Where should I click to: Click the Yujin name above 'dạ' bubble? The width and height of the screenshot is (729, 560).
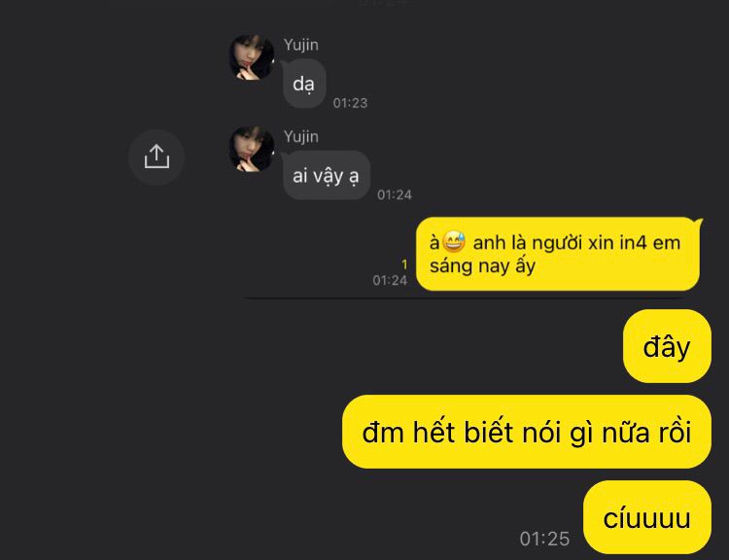pos(301,45)
